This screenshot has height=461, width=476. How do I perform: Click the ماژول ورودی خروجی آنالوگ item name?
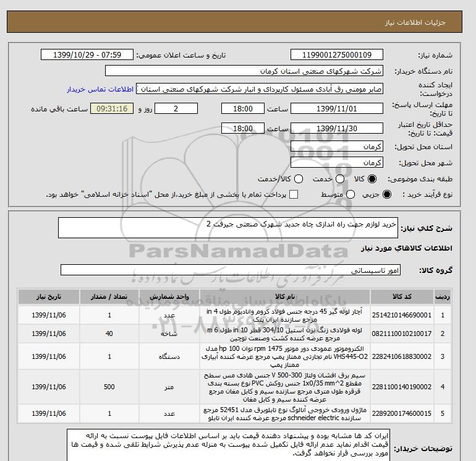[285, 413]
